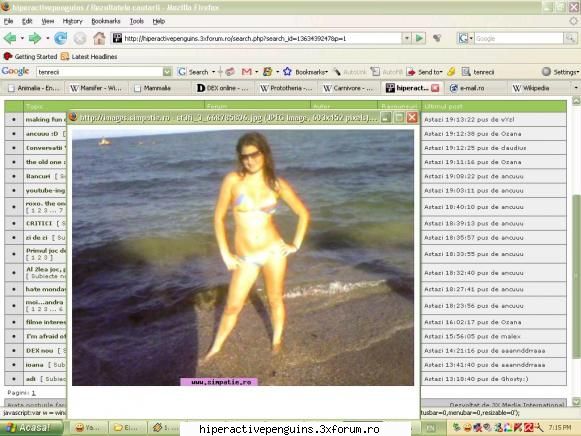
Task: Switch to the DEX online tab
Action: (222, 88)
